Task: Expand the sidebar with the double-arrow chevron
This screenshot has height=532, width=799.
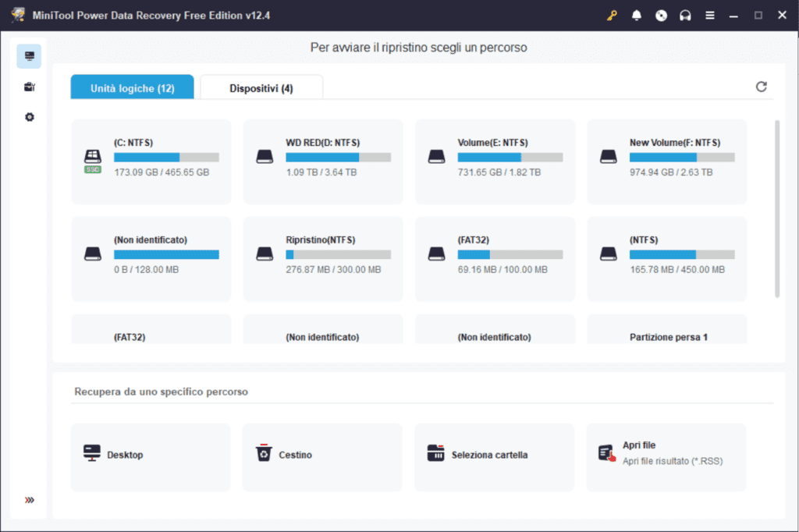Action: click(x=30, y=500)
